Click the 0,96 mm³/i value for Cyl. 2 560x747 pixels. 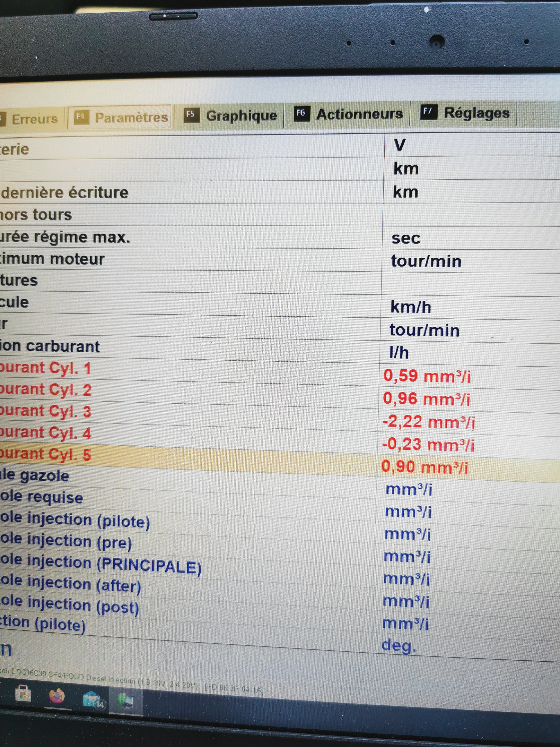[426, 399]
